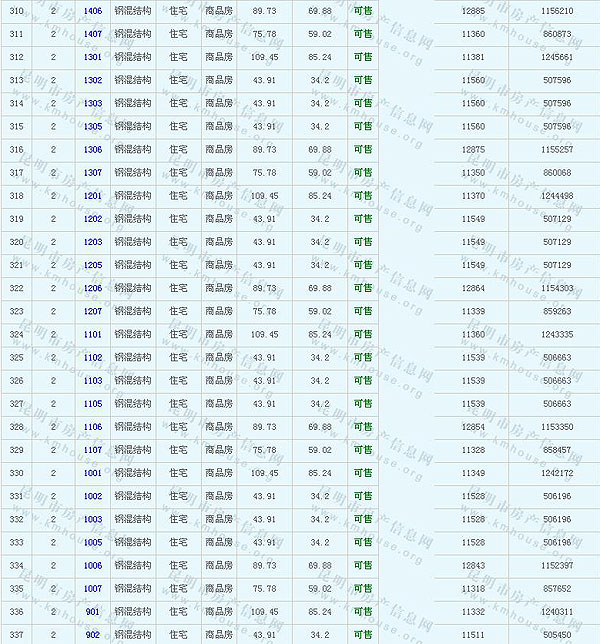
Task: Click unit price 12843 cell
Action: point(474,566)
